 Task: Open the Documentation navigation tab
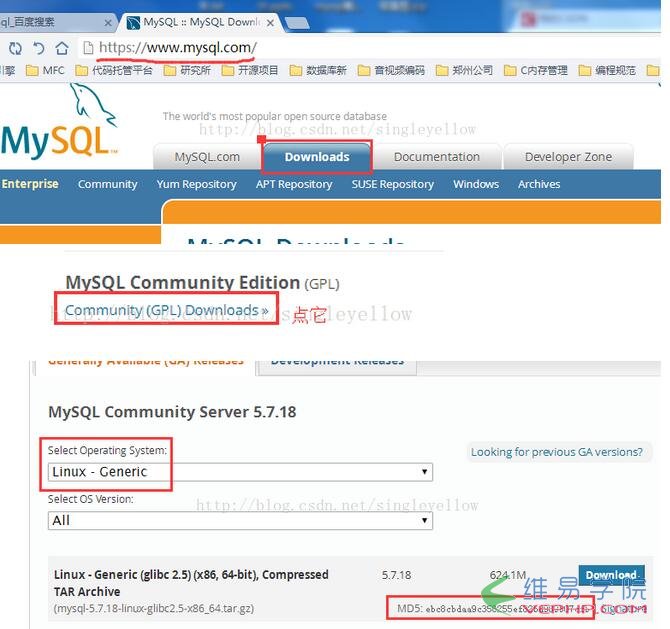coord(437,157)
